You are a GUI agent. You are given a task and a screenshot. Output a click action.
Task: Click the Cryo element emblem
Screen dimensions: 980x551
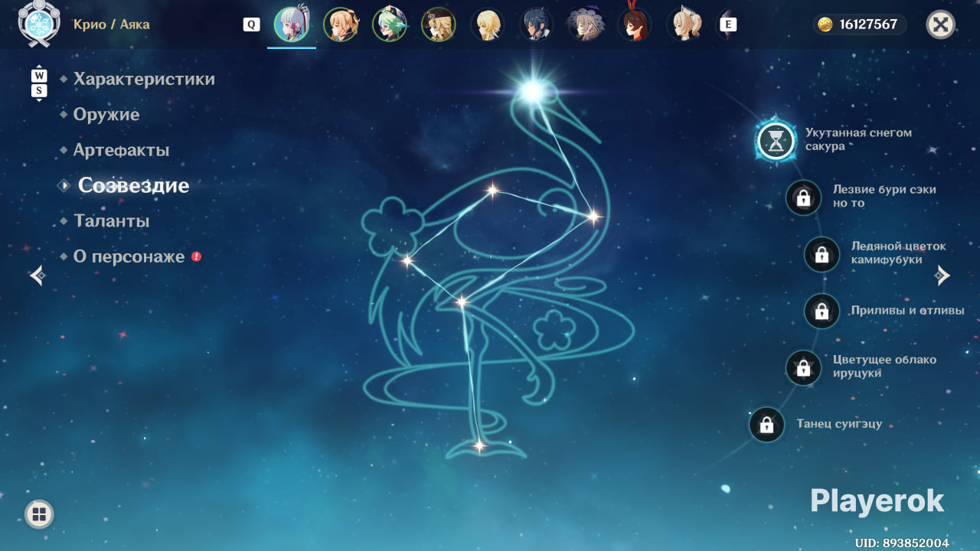[38, 24]
